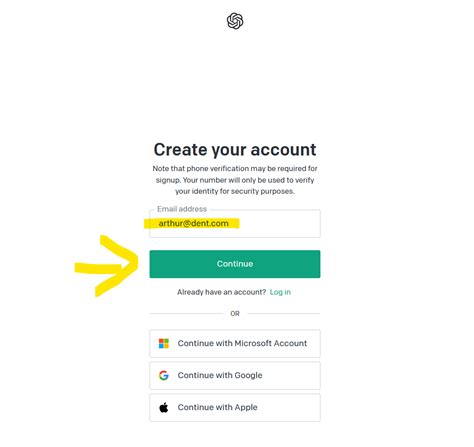Click the divider line right of OR
This screenshot has height=447, width=474.
[284, 314]
